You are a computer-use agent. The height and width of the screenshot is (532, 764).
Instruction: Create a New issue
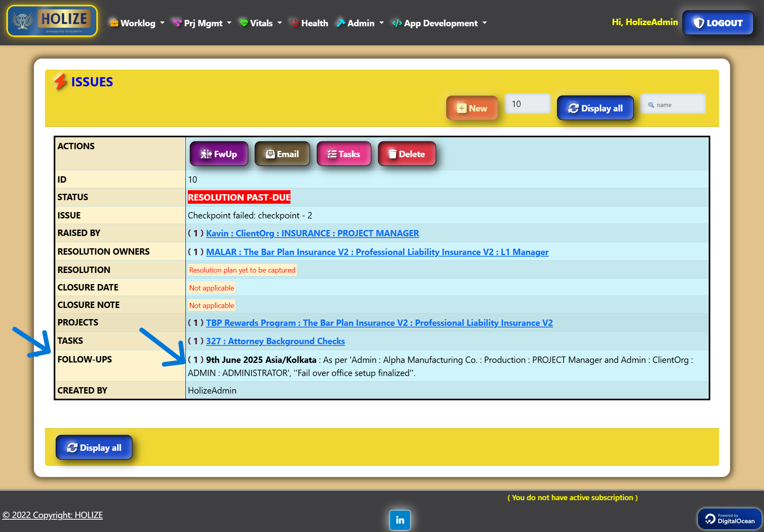click(x=472, y=108)
